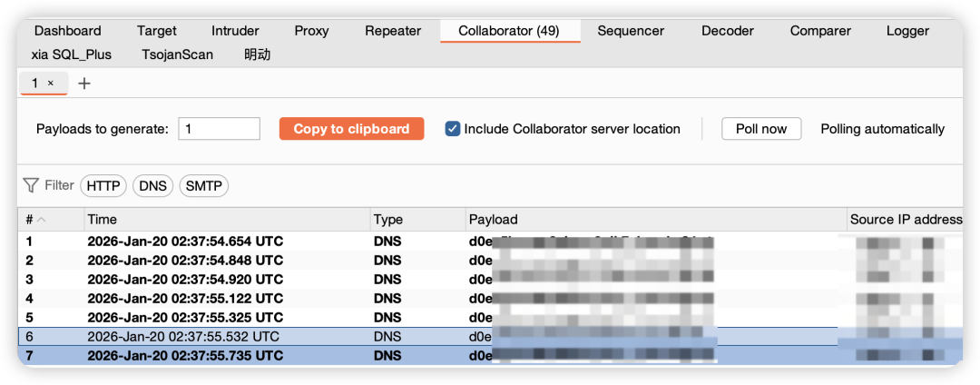Click the Payloads to generate field
The image size is (980, 385).
219,129
